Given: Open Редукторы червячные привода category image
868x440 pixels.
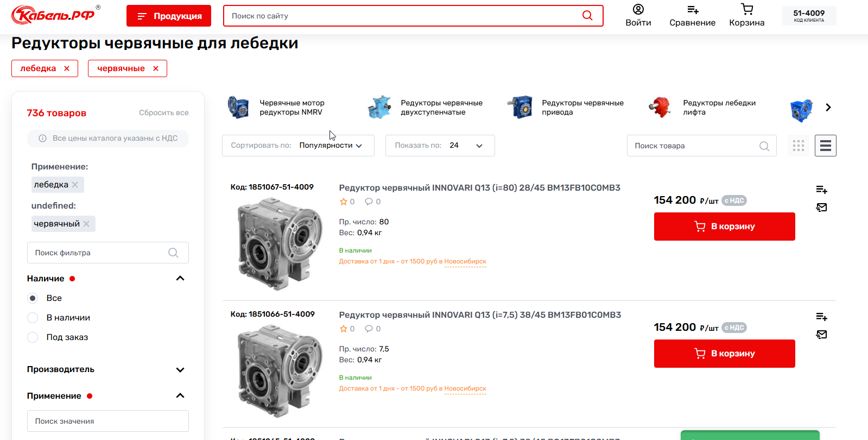Looking at the screenshot, I should point(520,108).
